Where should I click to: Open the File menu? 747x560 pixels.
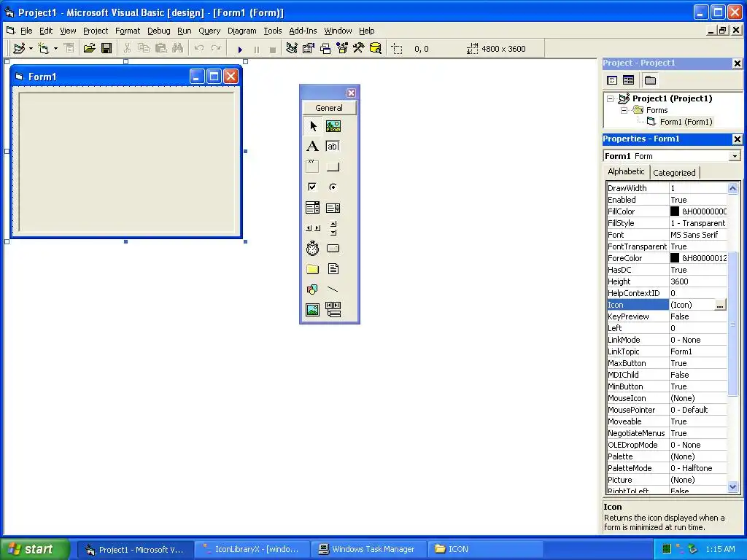[x=26, y=31]
